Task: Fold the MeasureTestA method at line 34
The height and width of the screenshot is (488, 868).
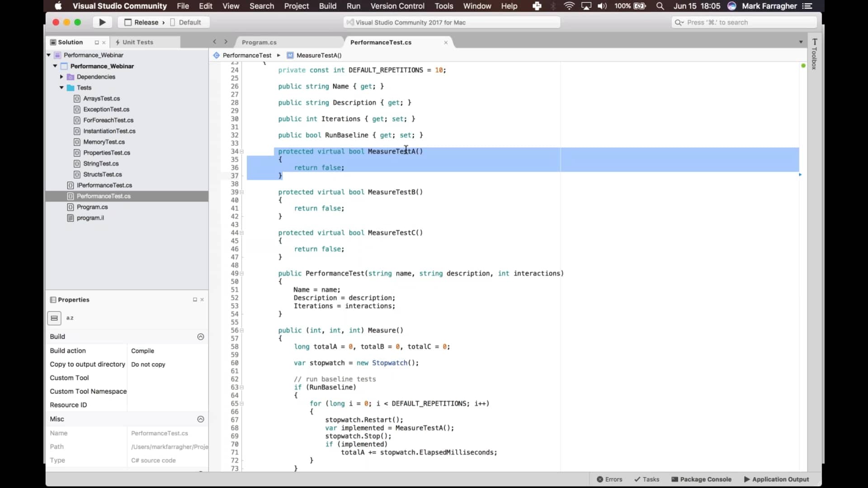Action: click(x=242, y=152)
